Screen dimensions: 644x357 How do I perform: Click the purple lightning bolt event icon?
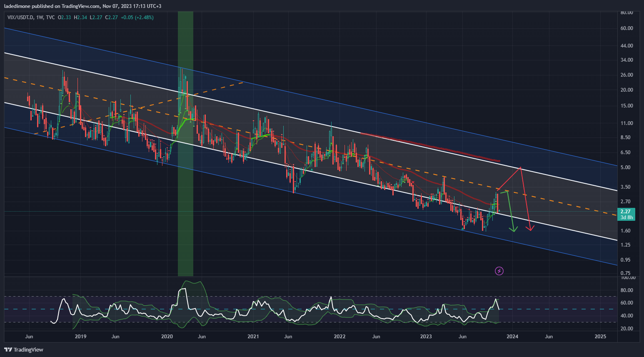499,271
